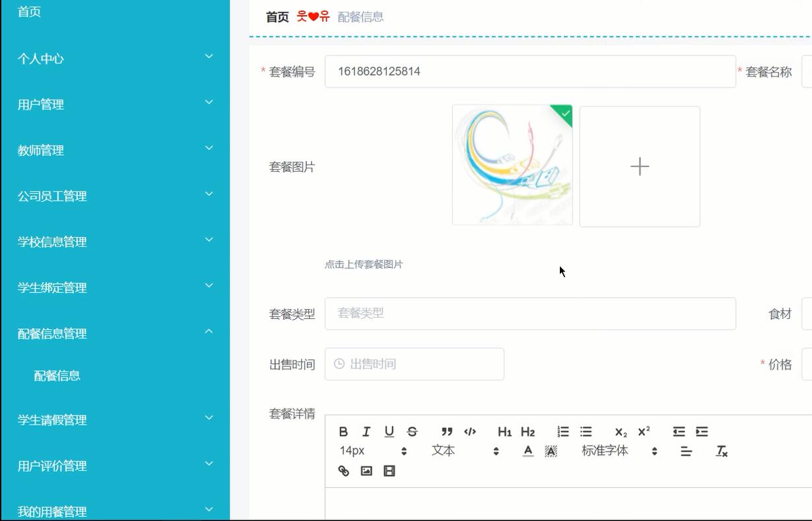Open the 文本 paragraph style dropdown
This screenshot has width=812, height=521.
point(465,451)
